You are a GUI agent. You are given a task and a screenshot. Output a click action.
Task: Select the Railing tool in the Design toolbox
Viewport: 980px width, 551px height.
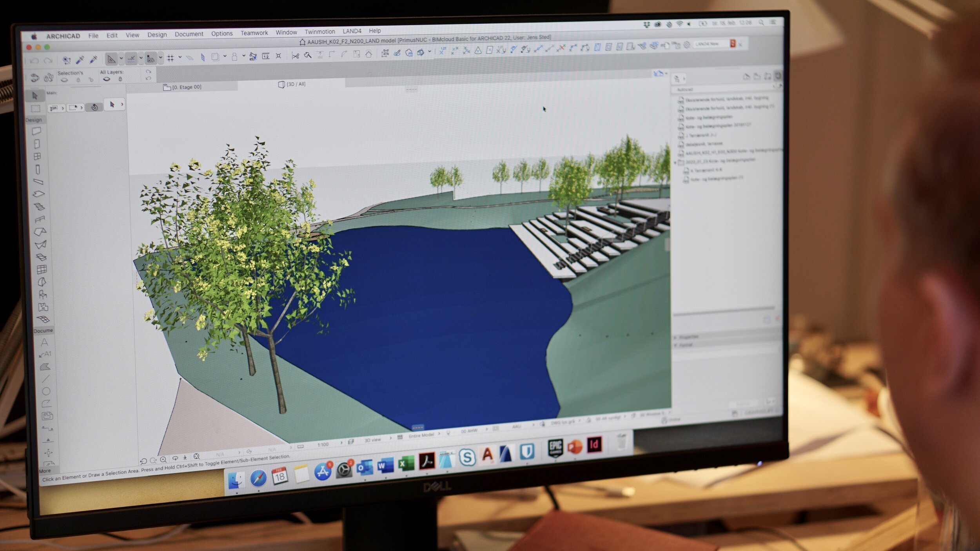(x=40, y=219)
